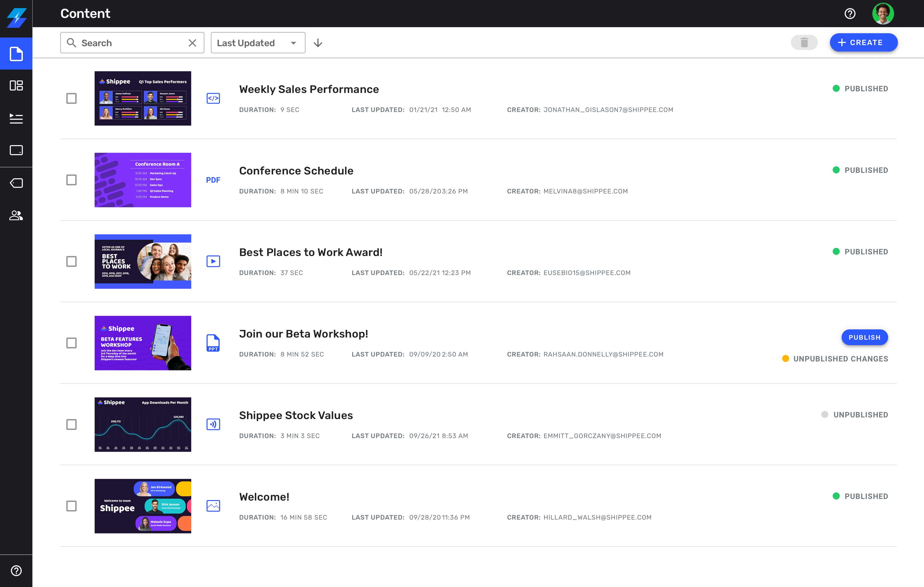Screen dimensions: 924x587
Task: Select the Conference Schedule checkbox
Action: [71, 180]
